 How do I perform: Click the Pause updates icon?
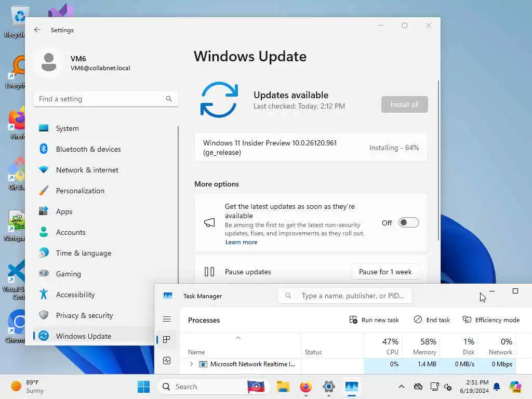pos(209,272)
